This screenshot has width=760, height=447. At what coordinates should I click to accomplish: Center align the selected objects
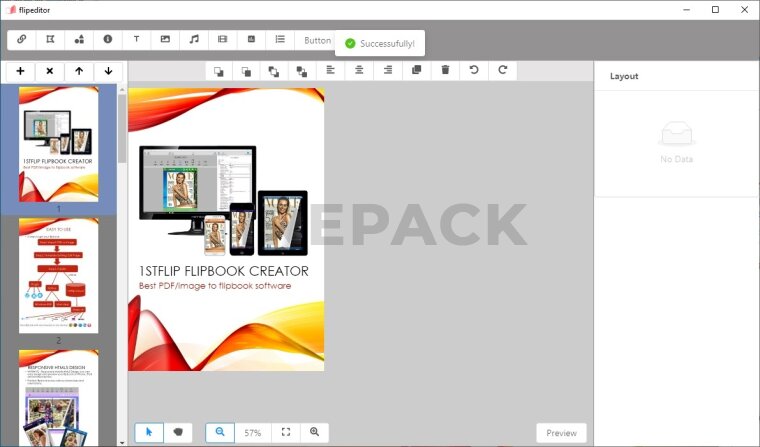359,71
